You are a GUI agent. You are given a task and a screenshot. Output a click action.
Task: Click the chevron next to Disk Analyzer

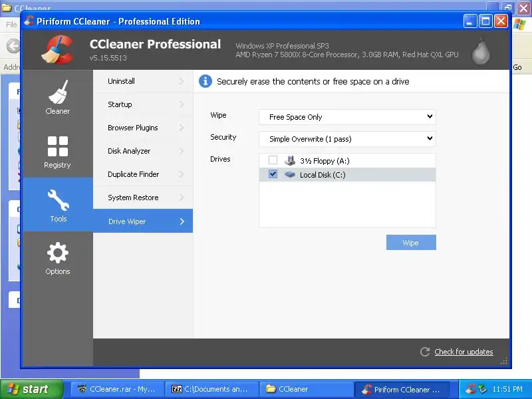coord(182,151)
